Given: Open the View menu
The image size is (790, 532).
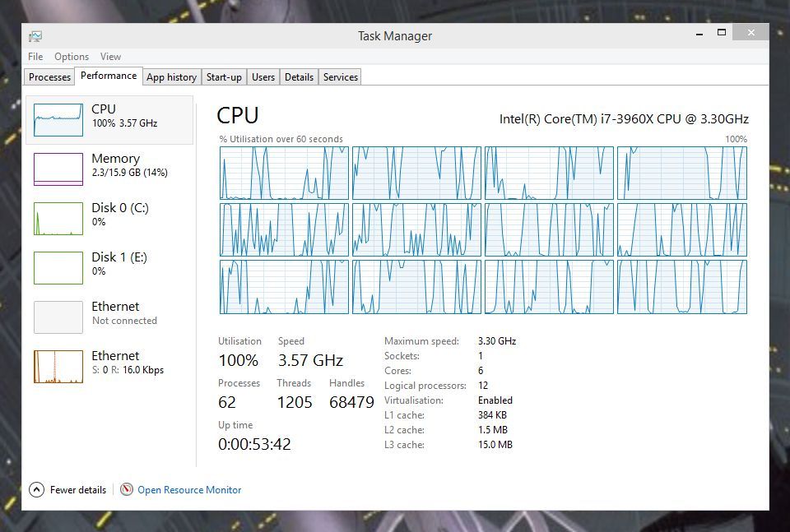Looking at the screenshot, I should (110, 56).
